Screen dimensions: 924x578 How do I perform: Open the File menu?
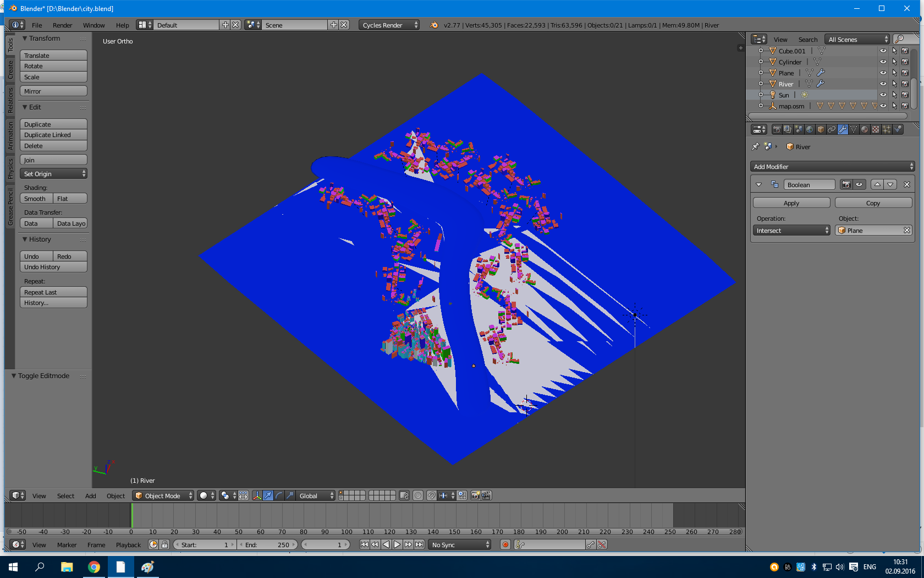click(37, 25)
